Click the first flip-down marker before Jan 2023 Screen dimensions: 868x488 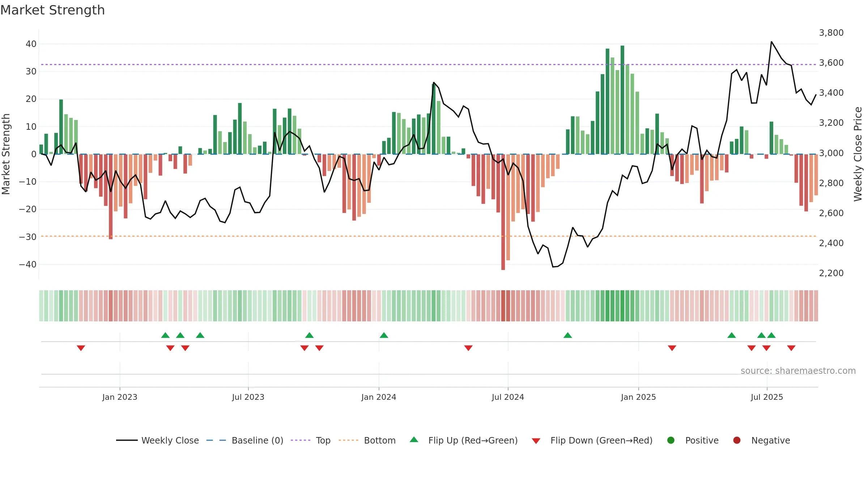[81, 348]
